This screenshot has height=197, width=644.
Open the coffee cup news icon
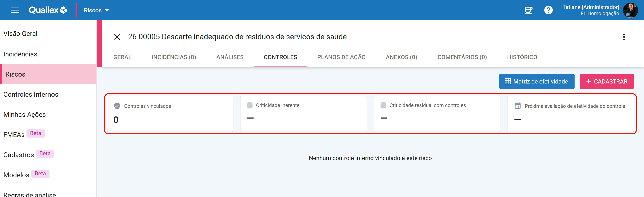tap(528, 10)
